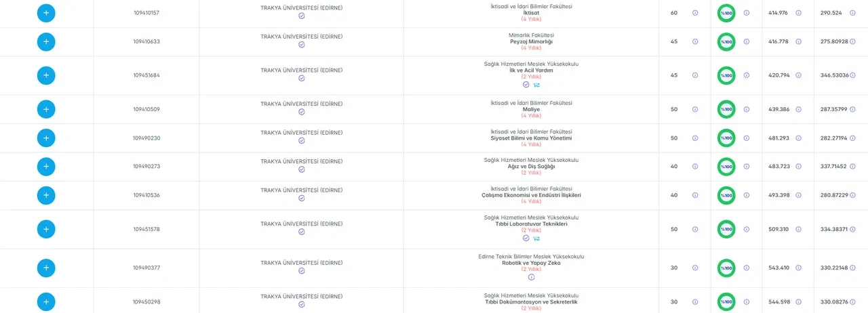Open Peyzaj Mimarlığı program link

(531, 41)
